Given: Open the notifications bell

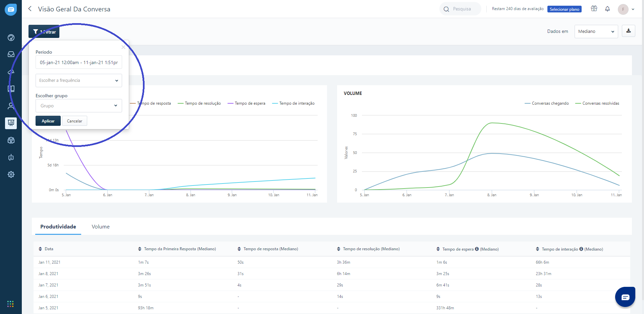Looking at the screenshot, I should coord(607,9).
